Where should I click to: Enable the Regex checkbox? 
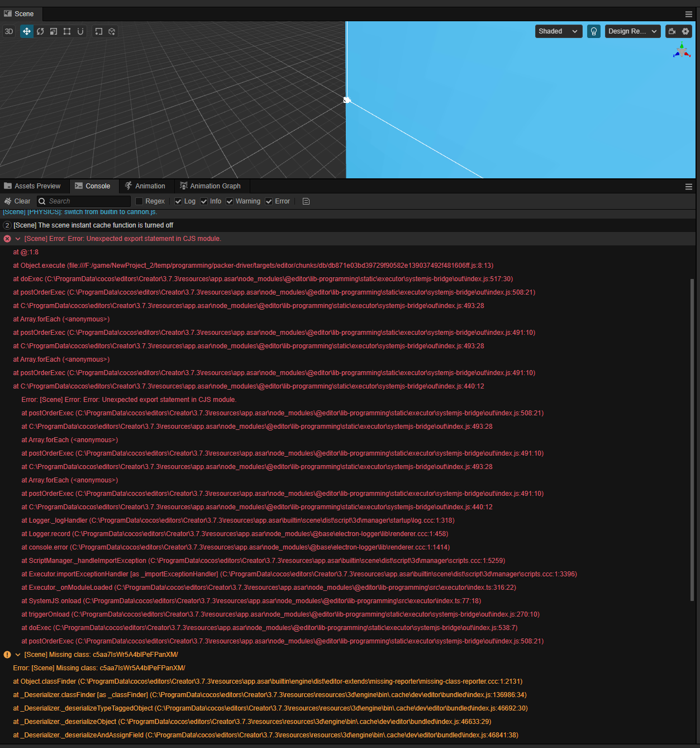point(140,201)
